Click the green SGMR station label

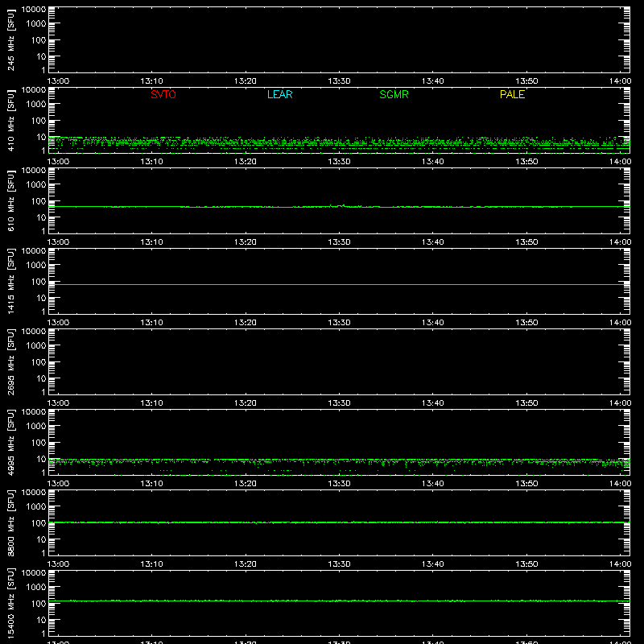tap(394, 94)
